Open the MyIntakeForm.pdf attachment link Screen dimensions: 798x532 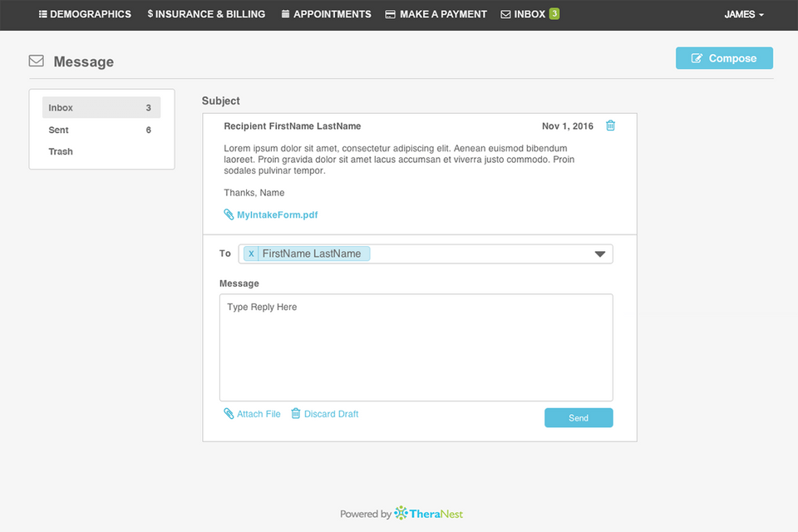coord(277,214)
